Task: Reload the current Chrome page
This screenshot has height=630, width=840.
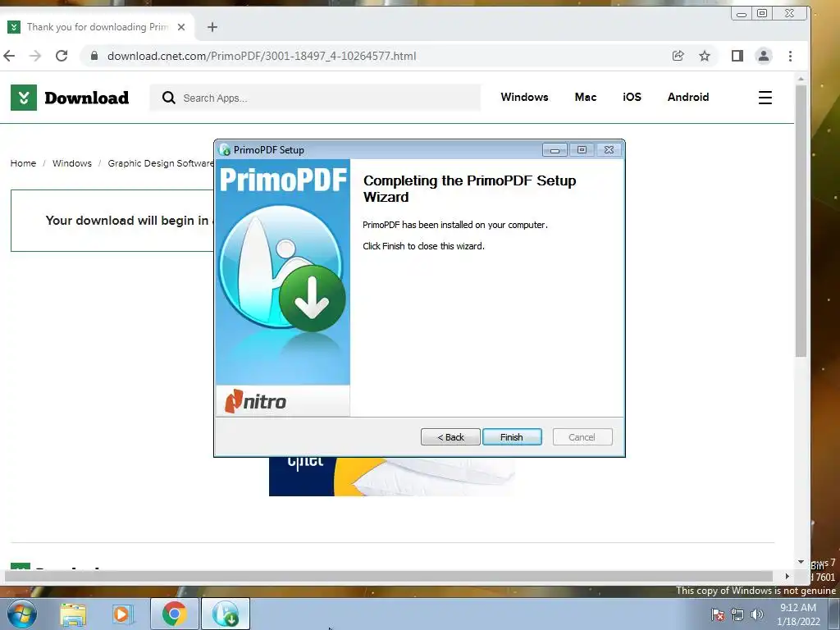Action: [x=62, y=56]
